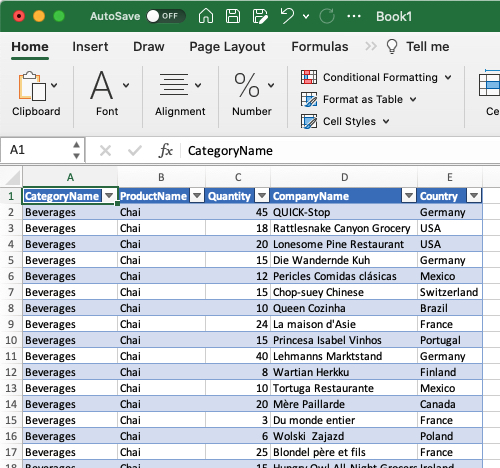The height and width of the screenshot is (468, 500).
Task: Show more ribbon tabs via double chevron
Action: (x=371, y=46)
